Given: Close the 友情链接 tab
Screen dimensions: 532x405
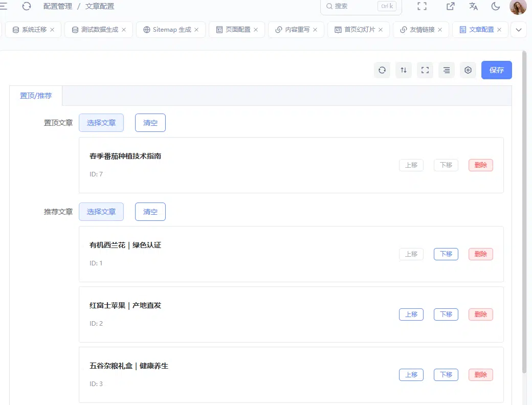Looking at the screenshot, I should [440, 30].
